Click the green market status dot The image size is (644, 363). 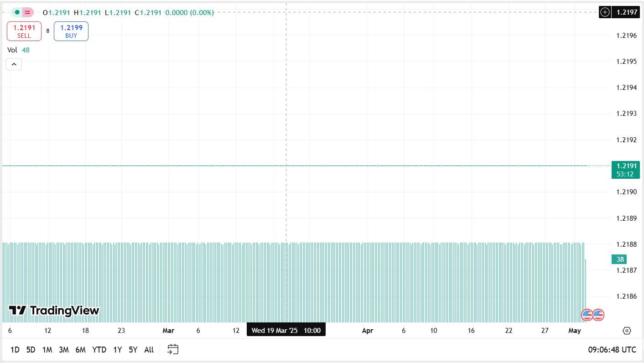click(x=17, y=13)
